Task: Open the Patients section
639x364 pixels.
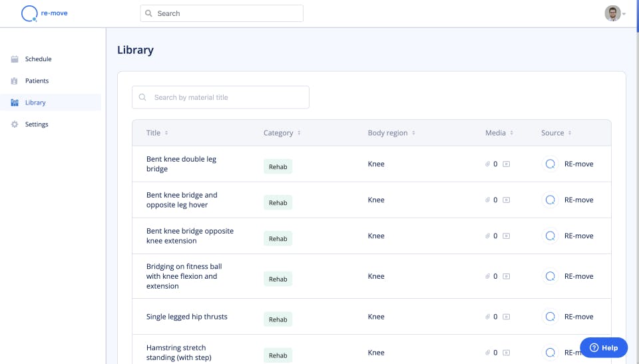Action: click(x=37, y=81)
